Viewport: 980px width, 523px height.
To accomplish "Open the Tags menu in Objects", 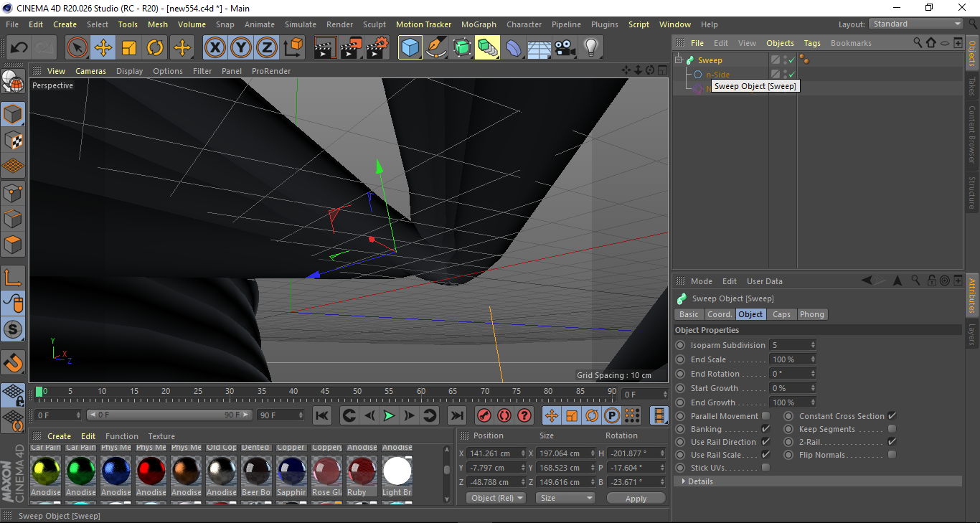I will (x=811, y=43).
